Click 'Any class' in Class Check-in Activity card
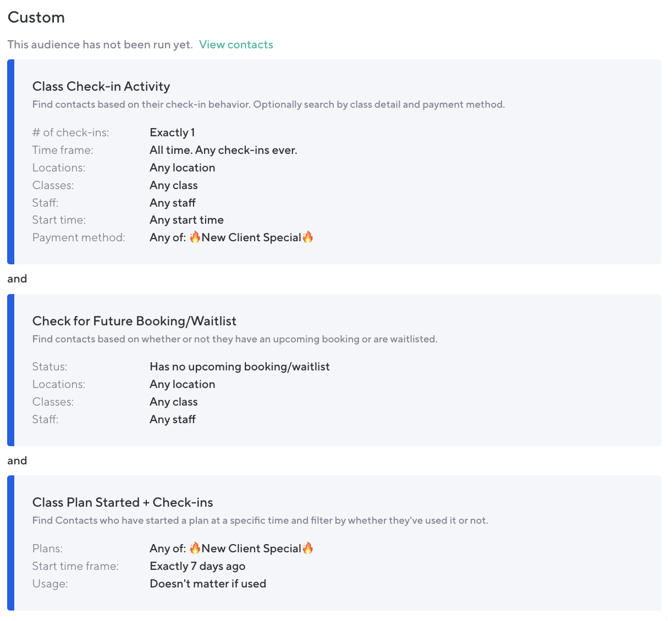 pos(174,185)
